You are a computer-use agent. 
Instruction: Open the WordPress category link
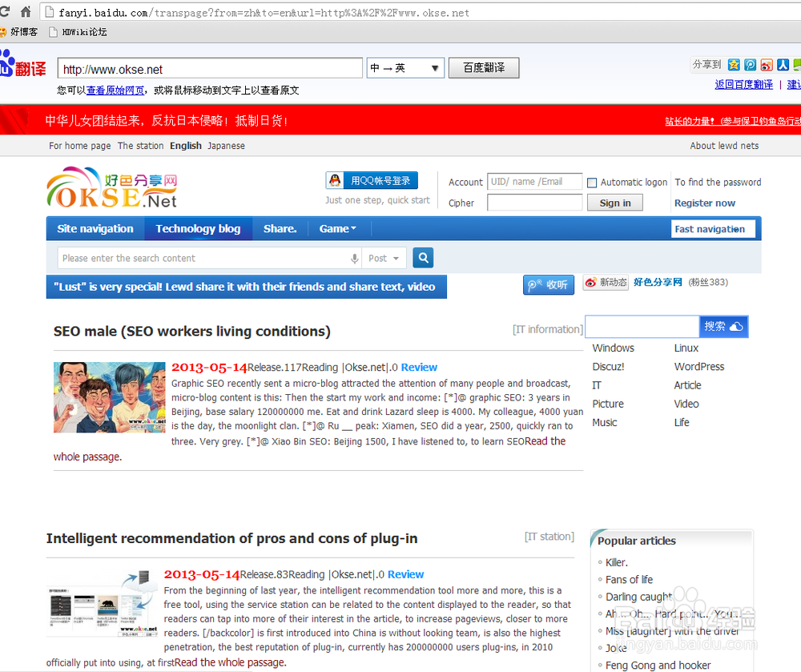point(698,367)
